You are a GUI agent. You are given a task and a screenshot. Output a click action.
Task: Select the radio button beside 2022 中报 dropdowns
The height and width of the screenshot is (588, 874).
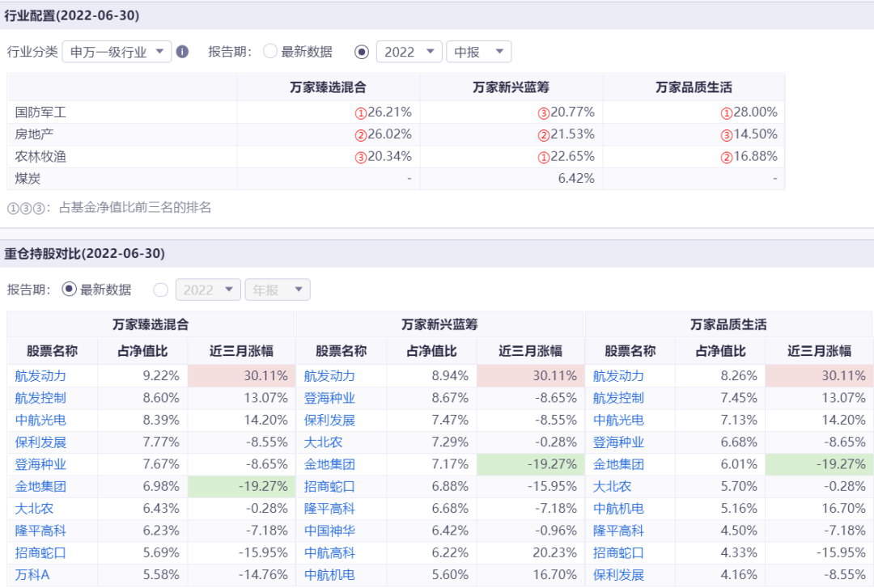[362, 52]
